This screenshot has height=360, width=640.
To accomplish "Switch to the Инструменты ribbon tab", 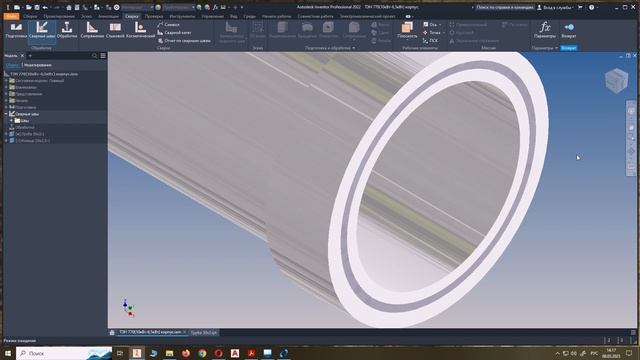I will 182,16.
